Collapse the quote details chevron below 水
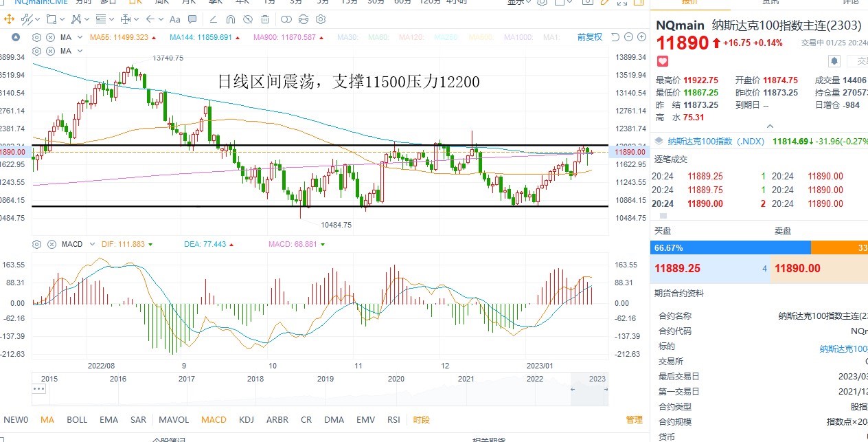This screenshot has height=442, width=868. (770, 126)
